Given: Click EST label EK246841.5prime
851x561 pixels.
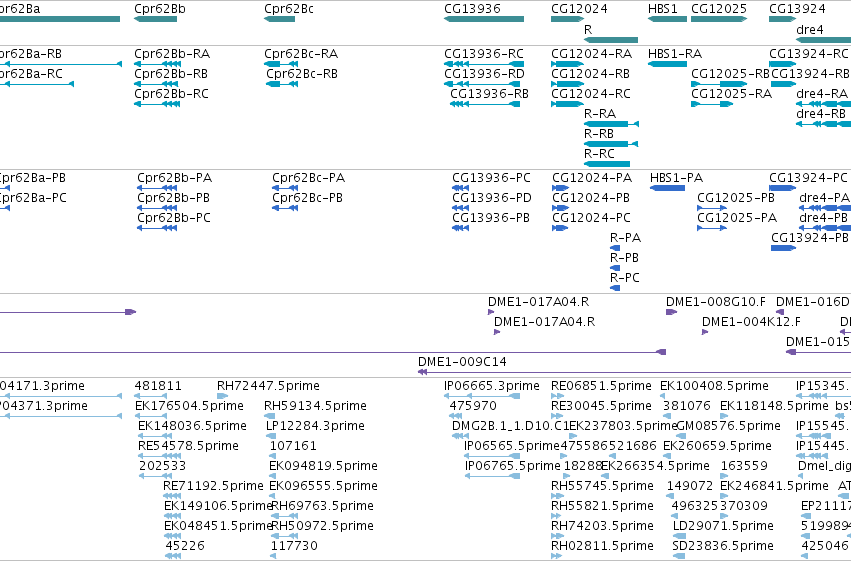Looking at the screenshot, I should (774, 487).
